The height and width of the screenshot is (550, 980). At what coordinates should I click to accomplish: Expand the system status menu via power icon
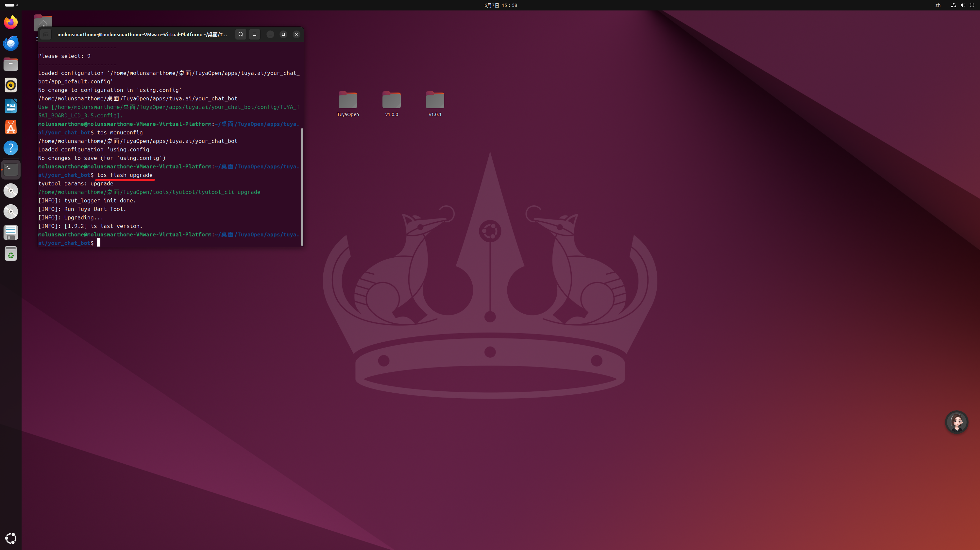pos(972,5)
